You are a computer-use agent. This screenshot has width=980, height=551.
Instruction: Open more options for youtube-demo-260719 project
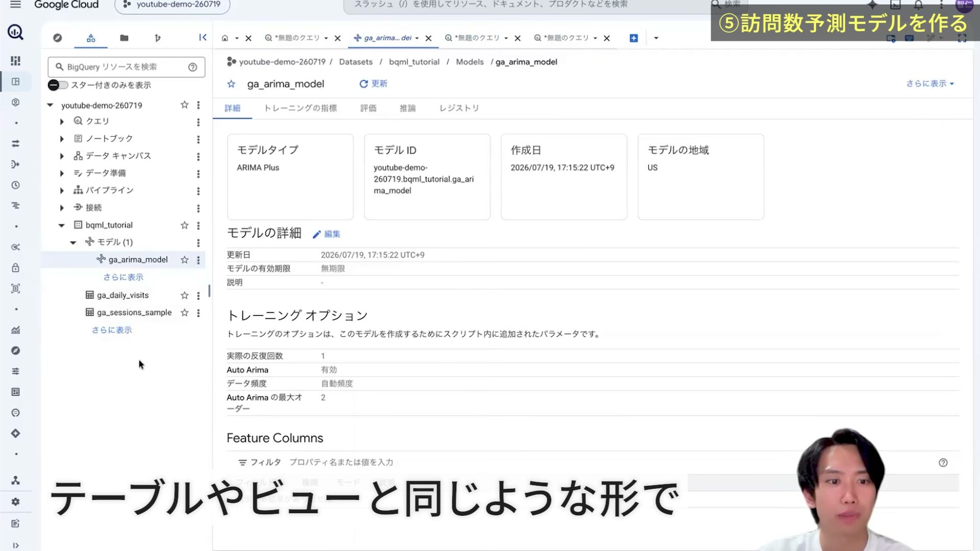[x=199, y=105]
